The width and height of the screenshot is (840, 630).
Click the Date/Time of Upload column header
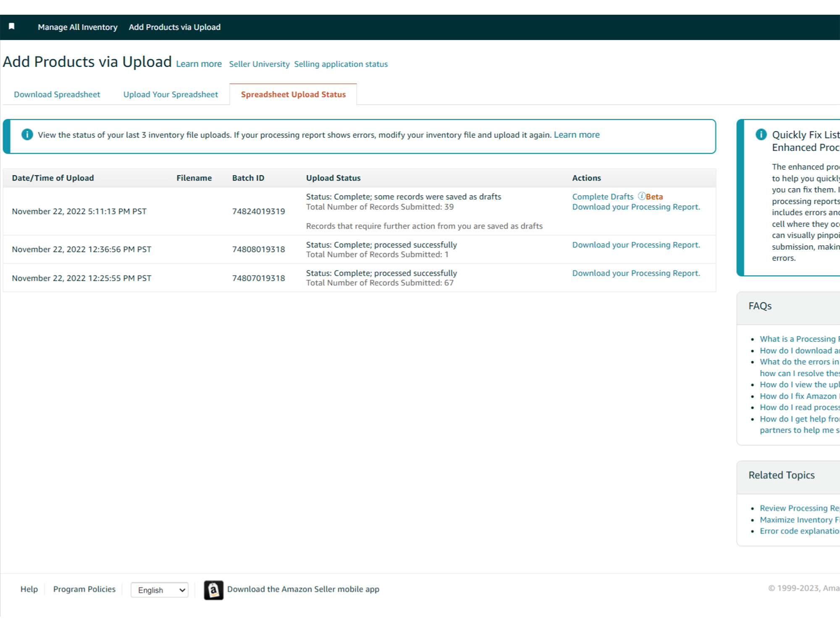pyautogui.click(x=53, y=178)
